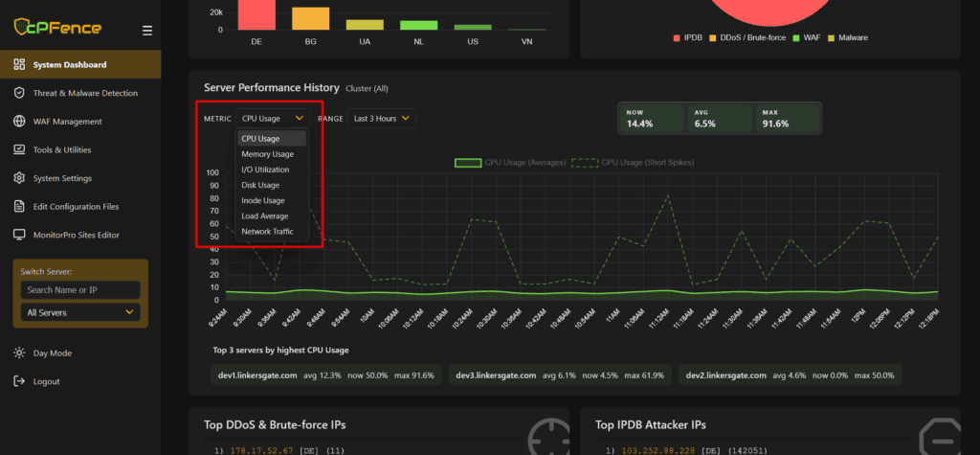
Task: Click the MonitorPro Sites Editor monitor icon
Action: click(19, 235)
